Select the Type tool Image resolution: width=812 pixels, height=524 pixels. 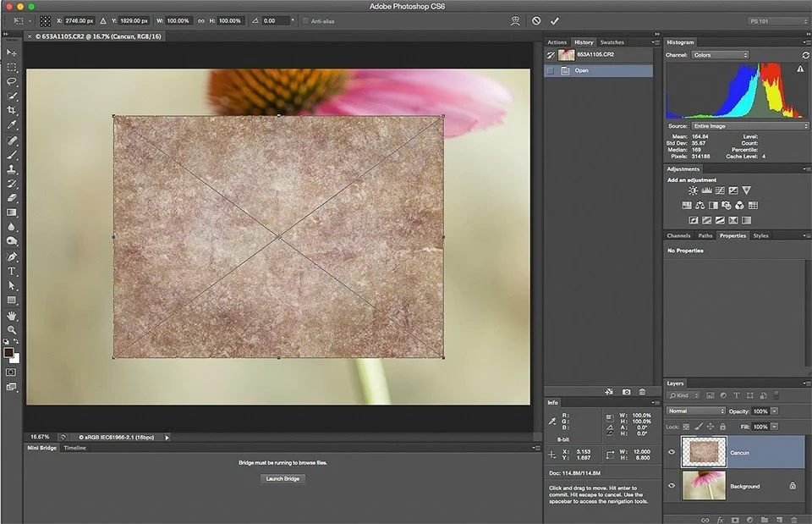12,271
